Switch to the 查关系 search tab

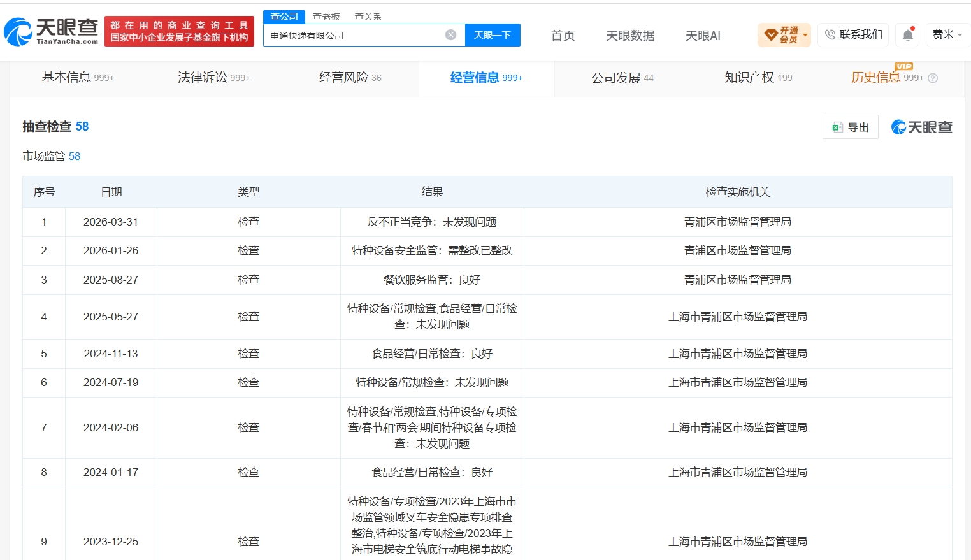coord(368,17)
